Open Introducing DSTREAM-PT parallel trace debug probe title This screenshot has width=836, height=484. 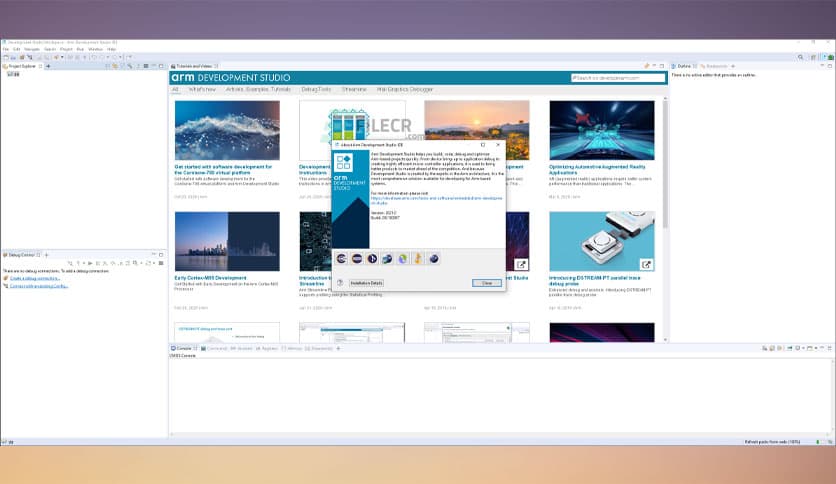[594, 280]
